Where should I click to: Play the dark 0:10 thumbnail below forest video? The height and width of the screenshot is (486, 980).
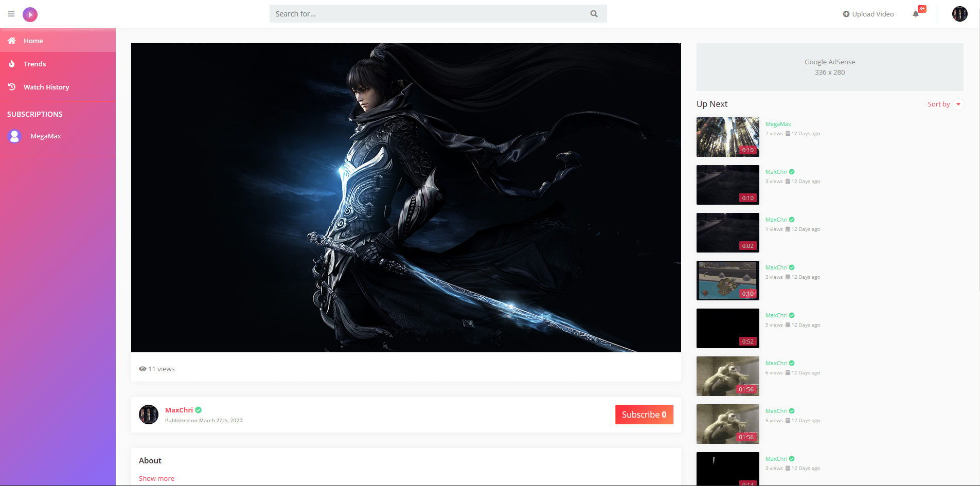coord(727,185)
